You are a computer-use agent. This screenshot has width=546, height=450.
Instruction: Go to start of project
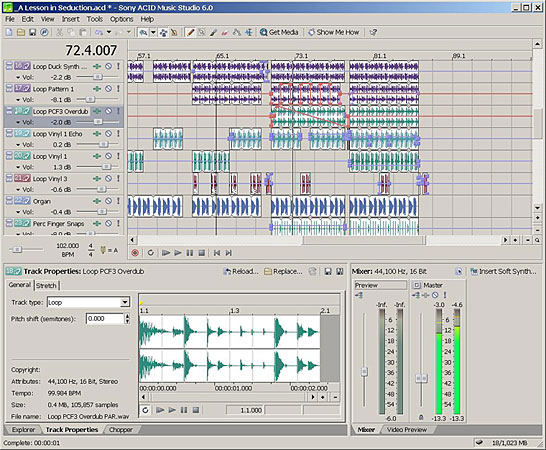click(x=217, y=253)
